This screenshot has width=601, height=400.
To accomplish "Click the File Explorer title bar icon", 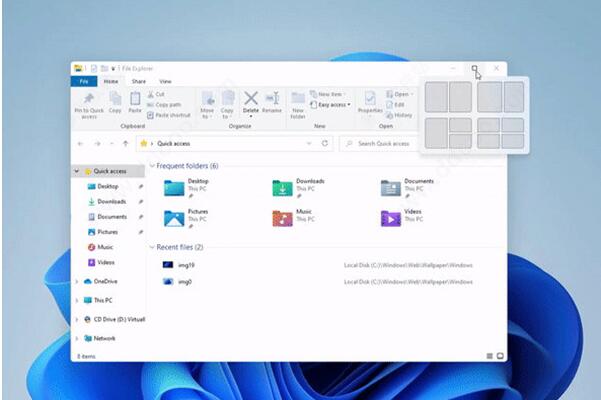I will click(x=78, y=69).
